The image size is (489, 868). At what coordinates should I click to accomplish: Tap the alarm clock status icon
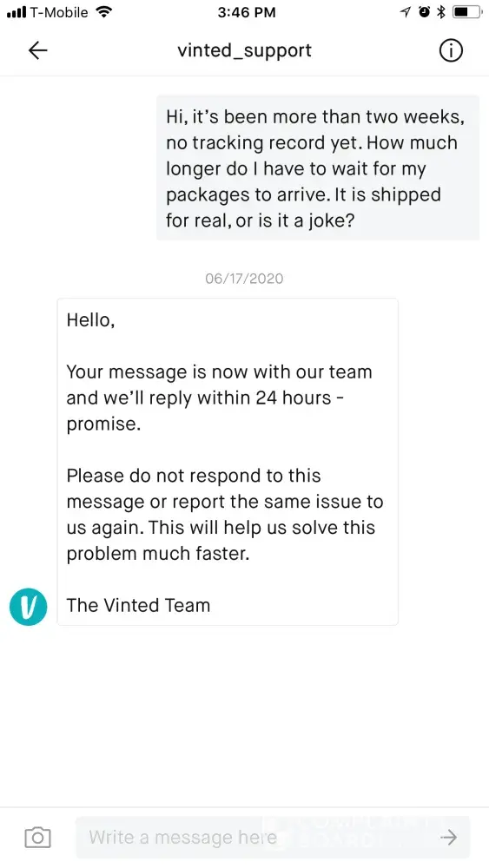click(x=424, y=12)
